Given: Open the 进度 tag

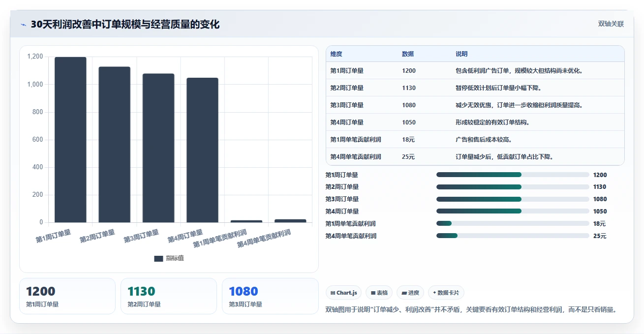Looking at the screenshot, I should click(410, 293).
